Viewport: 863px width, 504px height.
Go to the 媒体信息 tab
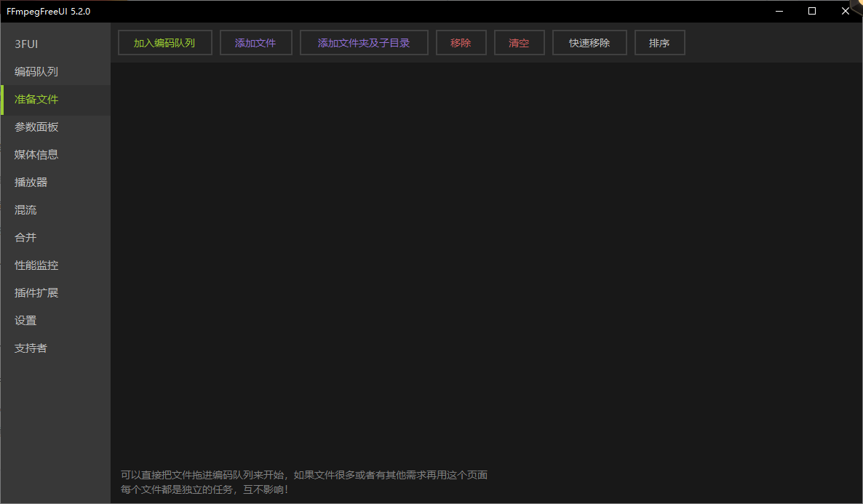pos(36,155)
